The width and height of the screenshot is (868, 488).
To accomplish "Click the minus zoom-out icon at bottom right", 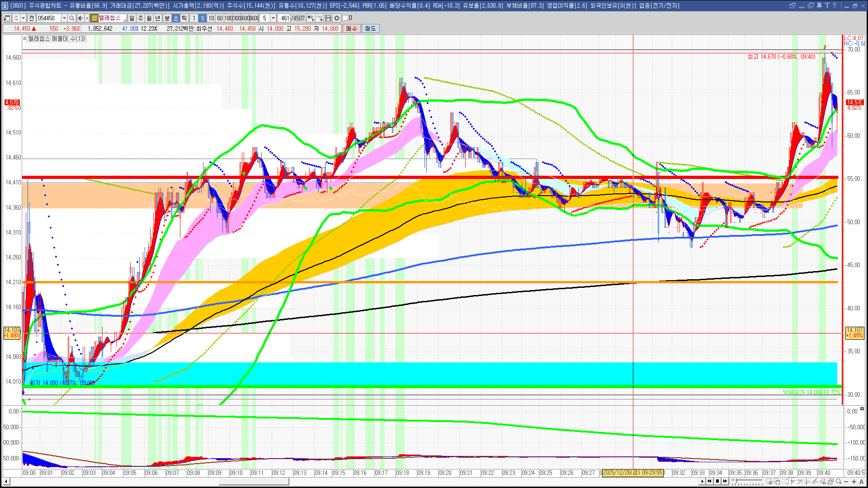I will point(846,482).
